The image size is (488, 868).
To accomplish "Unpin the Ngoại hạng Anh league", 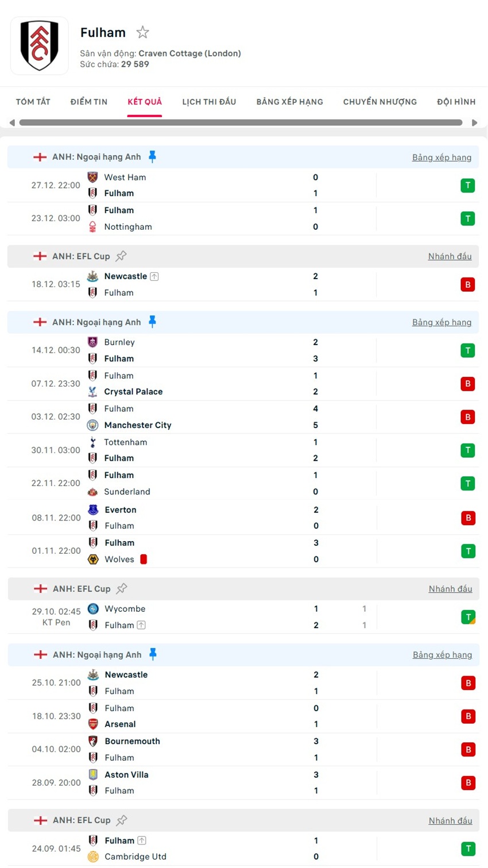I will [x=152, y=156].
